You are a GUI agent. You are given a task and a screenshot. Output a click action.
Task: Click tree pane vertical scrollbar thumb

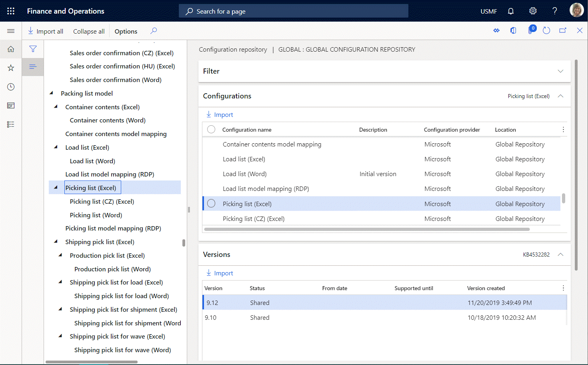(184, 243)
